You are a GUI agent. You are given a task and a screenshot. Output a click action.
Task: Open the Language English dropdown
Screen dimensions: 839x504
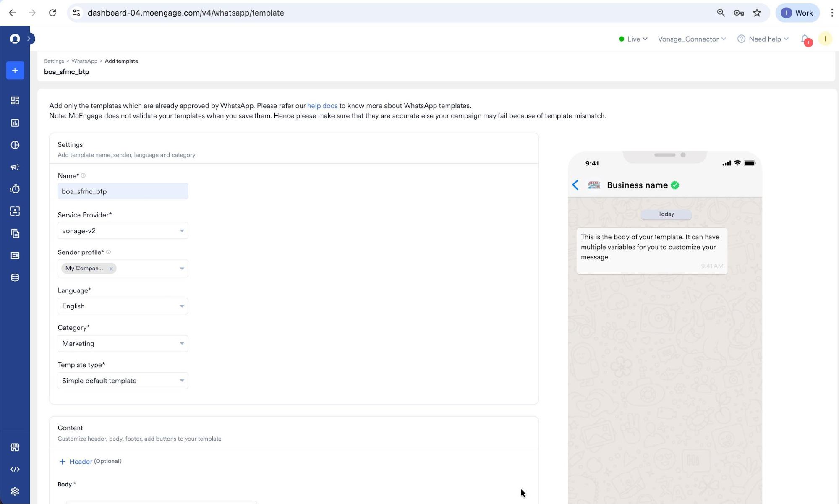click(x=123, y=306)
